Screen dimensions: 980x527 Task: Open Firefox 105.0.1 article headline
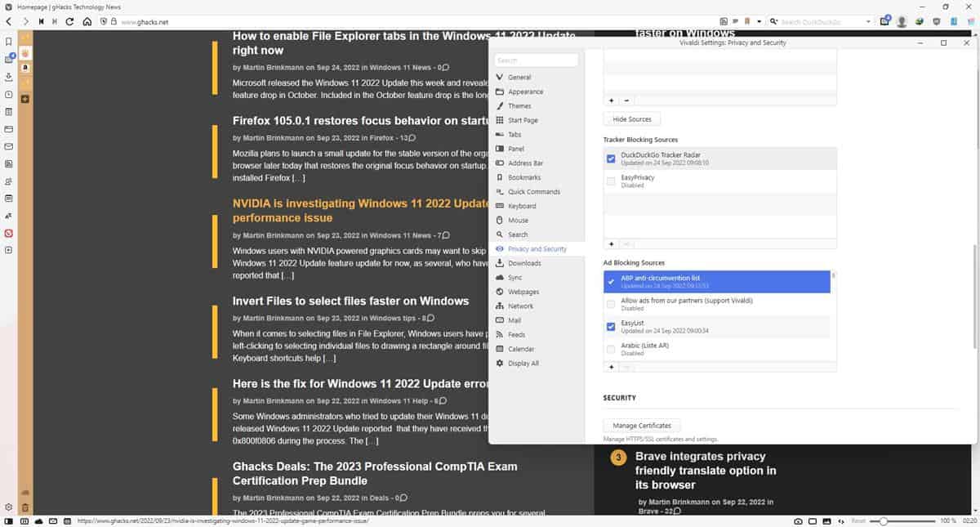(360, 120)
